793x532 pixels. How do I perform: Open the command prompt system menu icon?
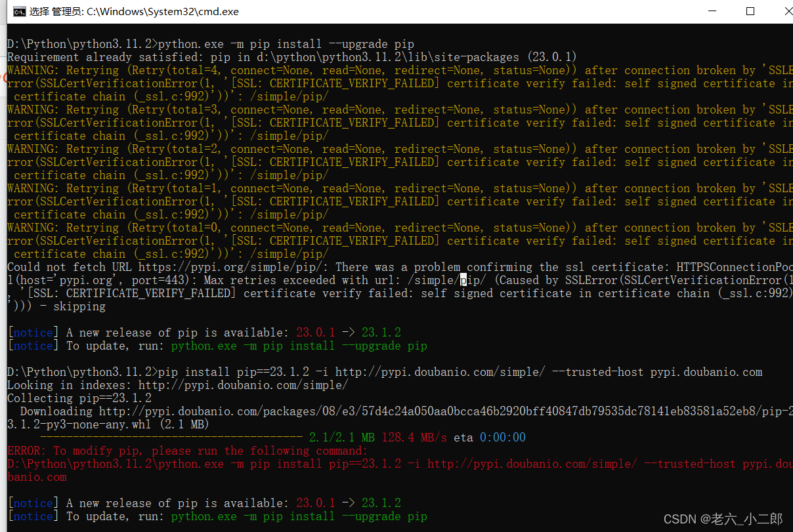[18, 11]
